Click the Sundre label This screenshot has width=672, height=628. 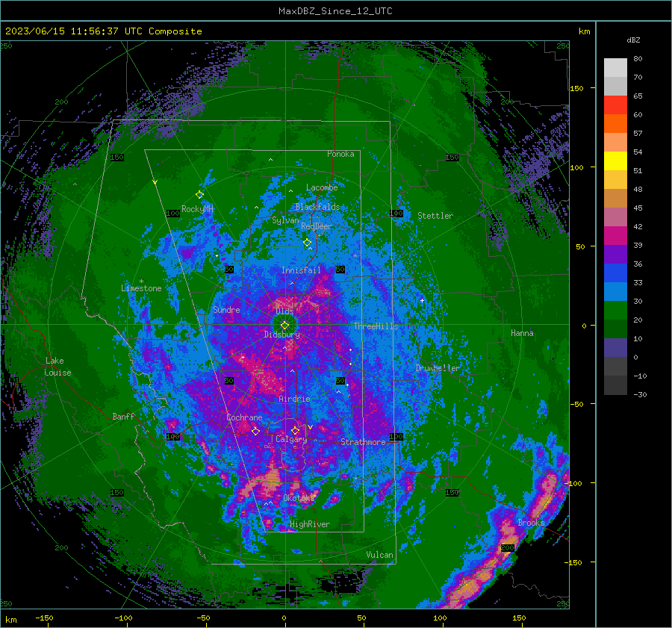tap(226, 309)
